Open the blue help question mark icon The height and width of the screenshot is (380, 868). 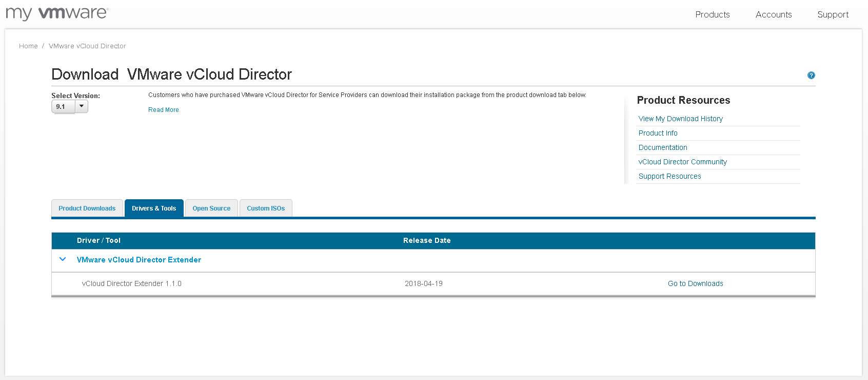[811, 75]
